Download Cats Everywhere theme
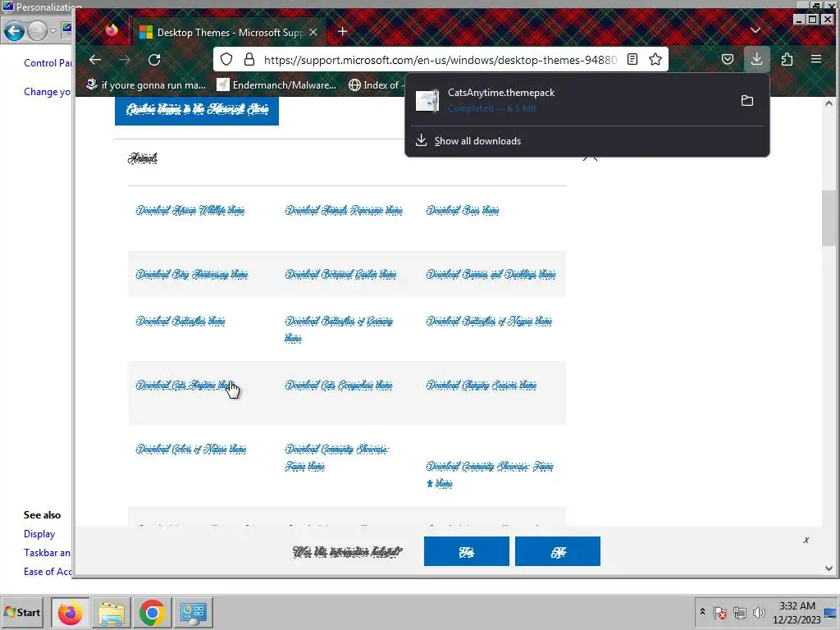 [x=339, y=386]
